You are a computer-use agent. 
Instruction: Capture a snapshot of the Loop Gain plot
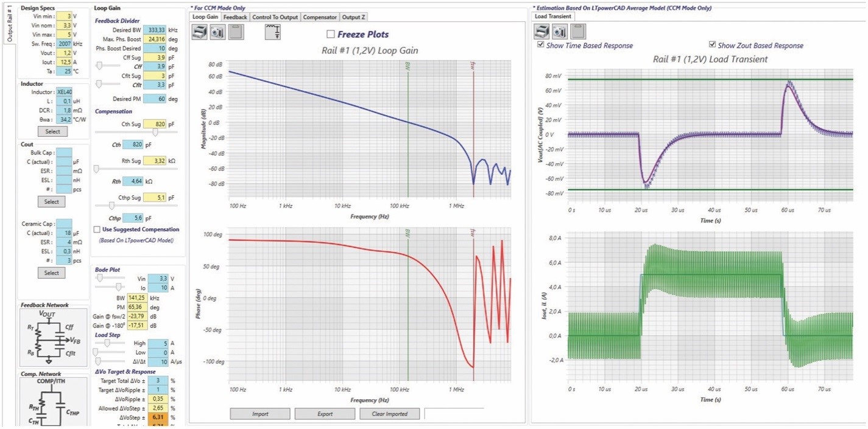217,32
